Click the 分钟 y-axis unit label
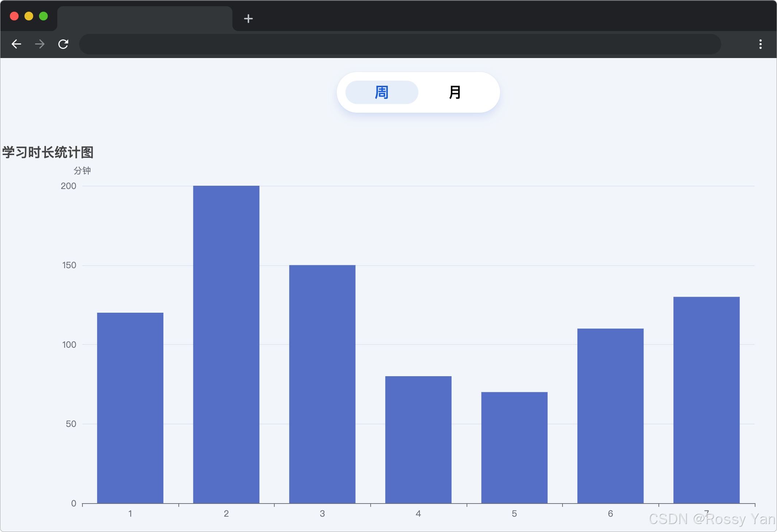The height and width of the screenshot is (532, 777). (82, 170)
